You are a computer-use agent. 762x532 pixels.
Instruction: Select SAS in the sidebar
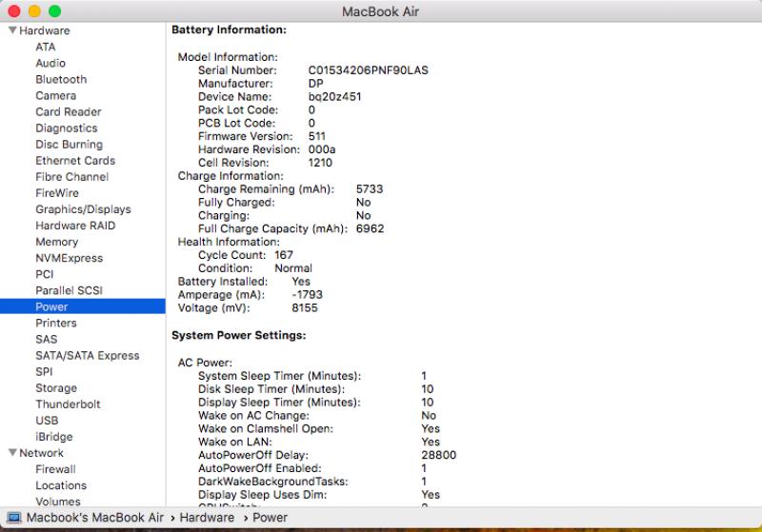46,340
